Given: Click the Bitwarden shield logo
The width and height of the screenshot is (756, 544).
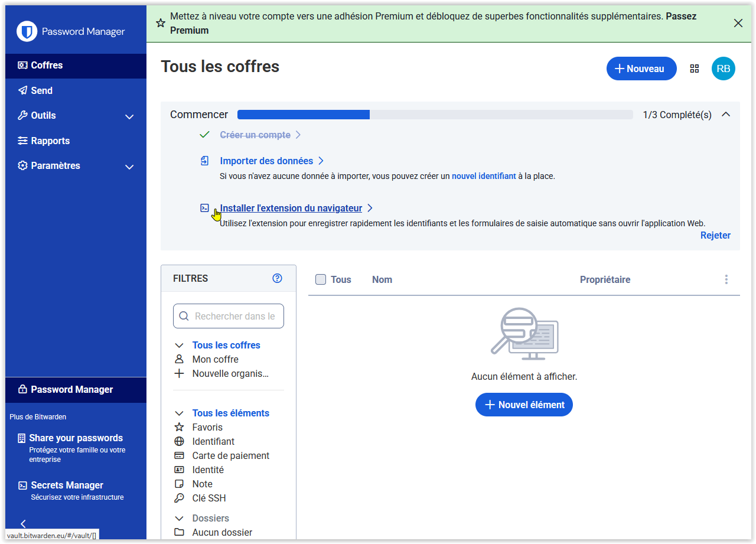Looking at the screenshot, I should coord(27,31).
